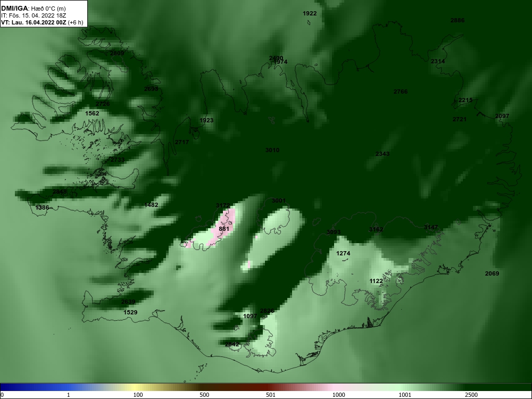The image size is (532, 399).
Task: Select the value 2069
Action: point(492,273)
